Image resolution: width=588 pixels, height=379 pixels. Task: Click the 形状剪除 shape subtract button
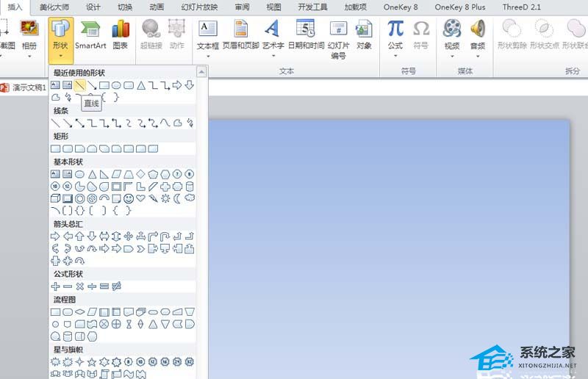[x=512, y=35]
